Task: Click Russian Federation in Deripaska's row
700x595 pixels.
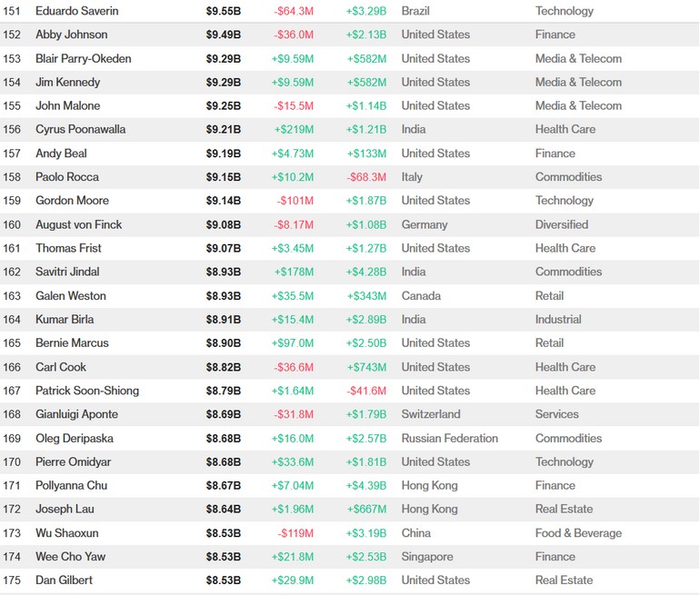Action: pyautogui.click(x=449, y=438)
